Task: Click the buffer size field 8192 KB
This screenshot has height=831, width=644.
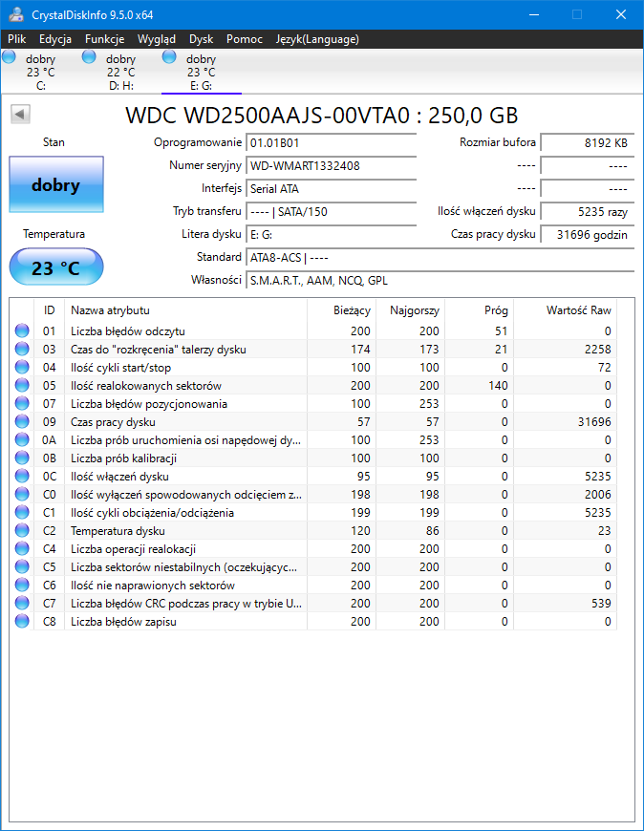Action: point(588,142)
